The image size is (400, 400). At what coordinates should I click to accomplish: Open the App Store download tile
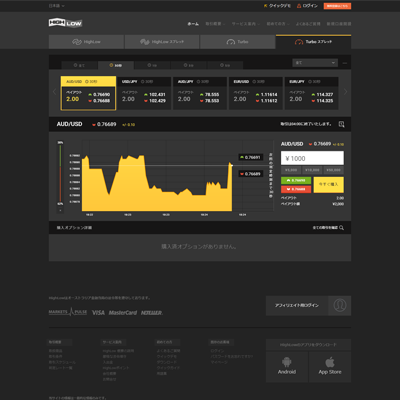click(330, 367)
